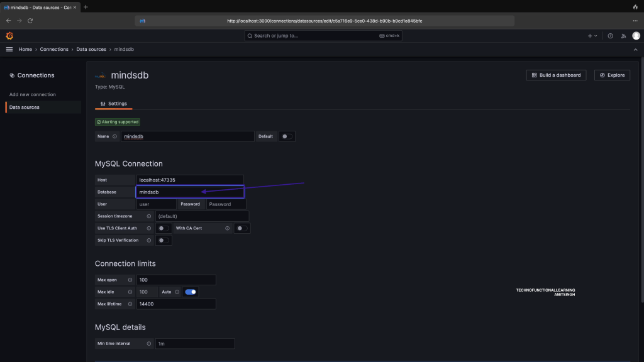Image resolution: width=644 pixels, height=362 pixels.
Task: Expand the plus new-item dropdown
Action: point(592,36)
